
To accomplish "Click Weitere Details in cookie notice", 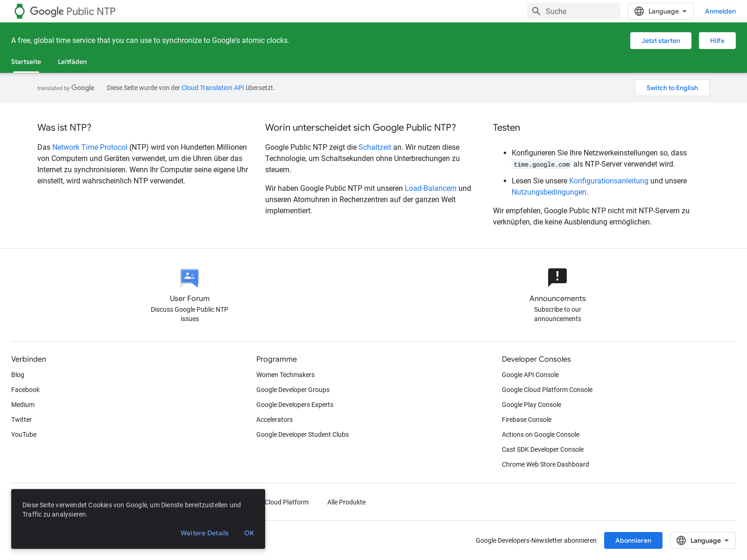I will 204,533.
